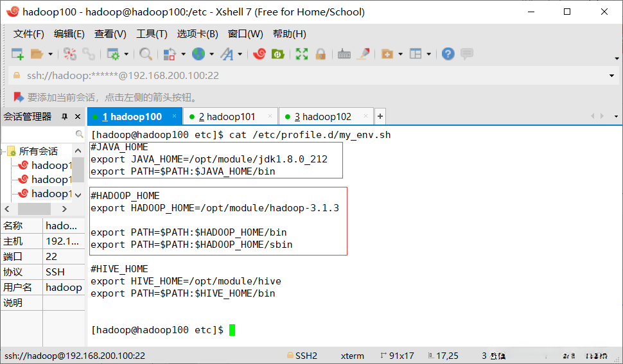The image size is (623, 364).
Task: Expand the Open folder dropdown arrow
Action: [51, 54]
